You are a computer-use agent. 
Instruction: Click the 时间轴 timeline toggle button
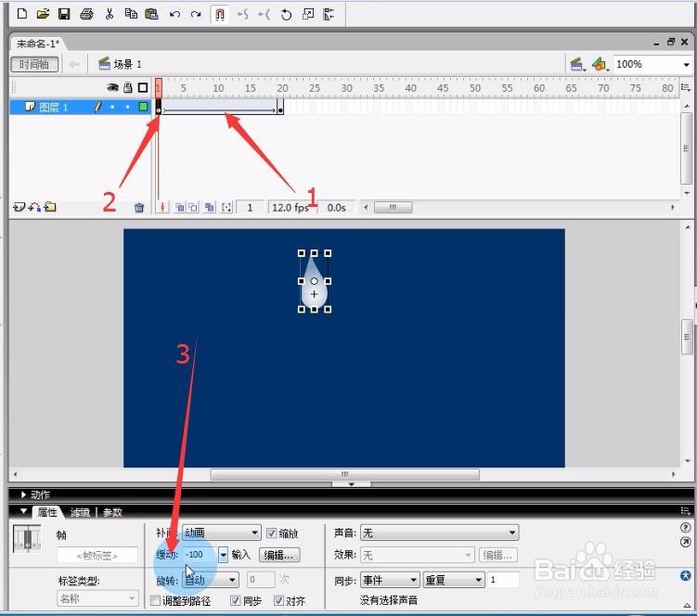tap(34, 64)
